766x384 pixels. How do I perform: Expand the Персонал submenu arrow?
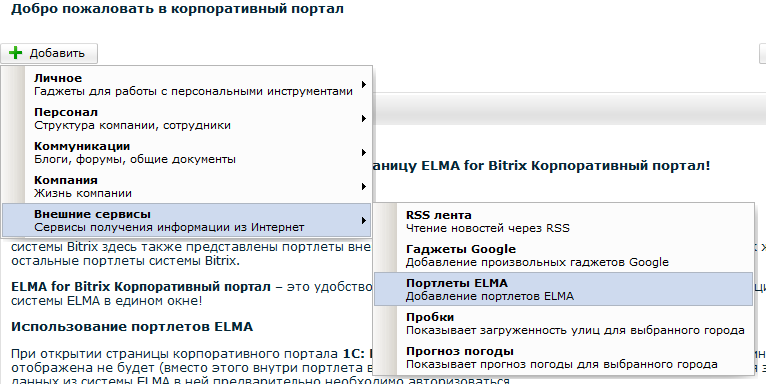[363, 118]
